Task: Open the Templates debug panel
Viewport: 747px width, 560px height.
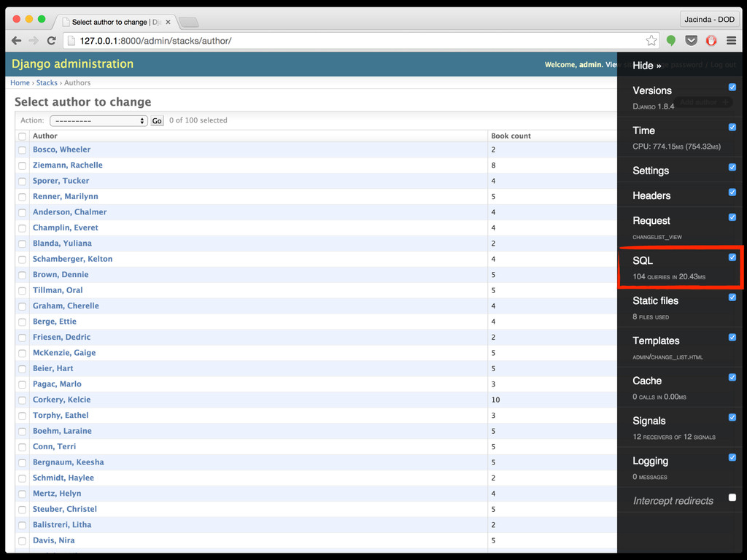Action: coord(656,341)
